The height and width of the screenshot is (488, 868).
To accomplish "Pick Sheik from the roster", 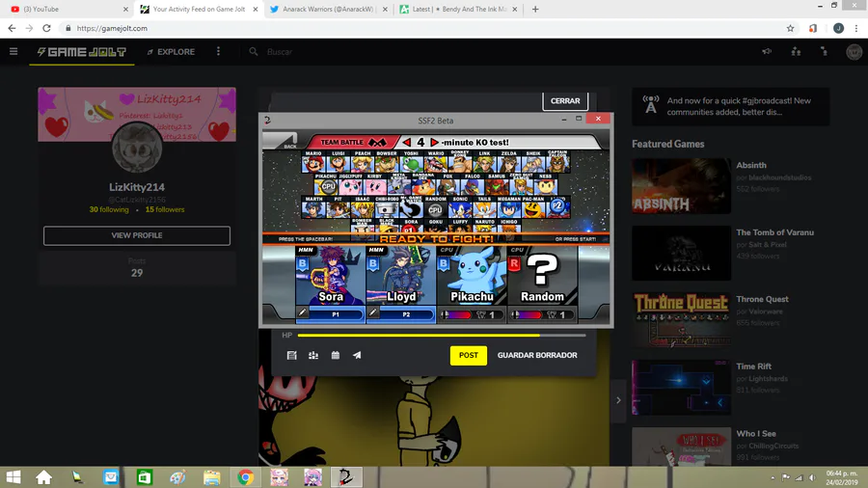I will [533, 164].
